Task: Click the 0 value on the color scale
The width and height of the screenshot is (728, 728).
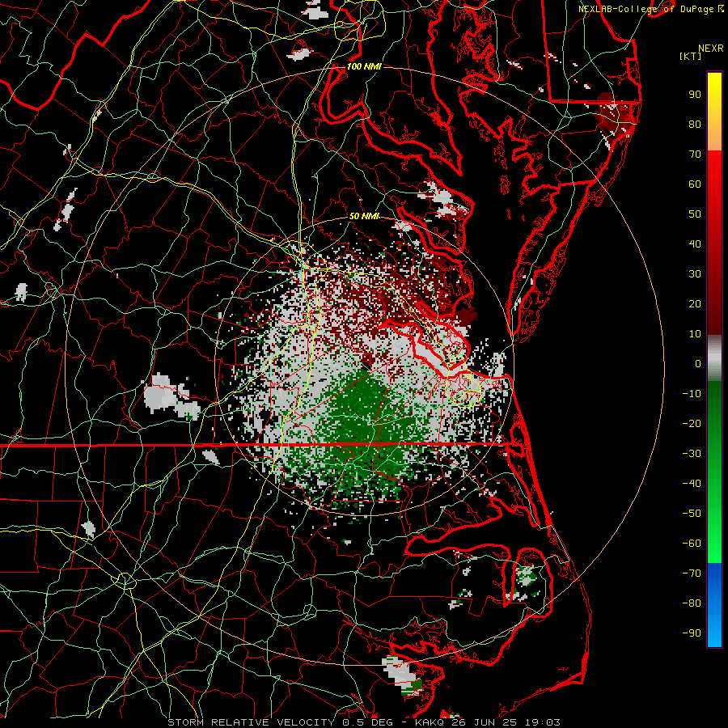Action: point(698,364)
